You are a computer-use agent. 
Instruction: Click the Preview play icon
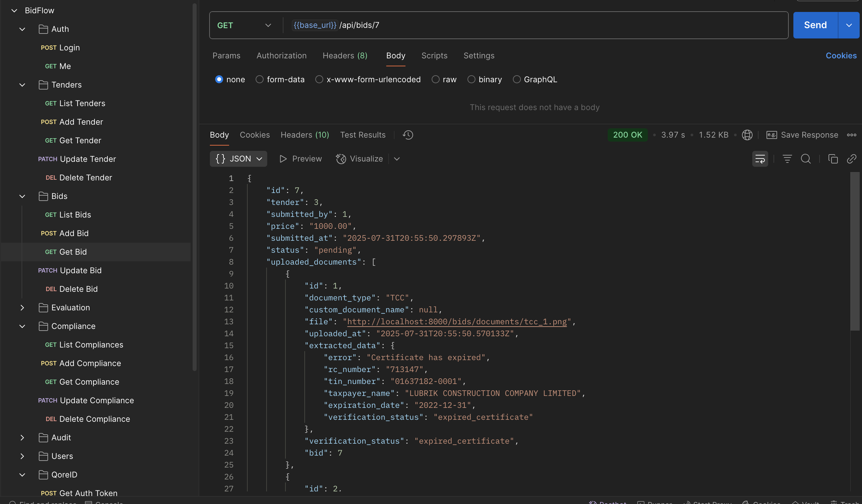pos(283,159)
